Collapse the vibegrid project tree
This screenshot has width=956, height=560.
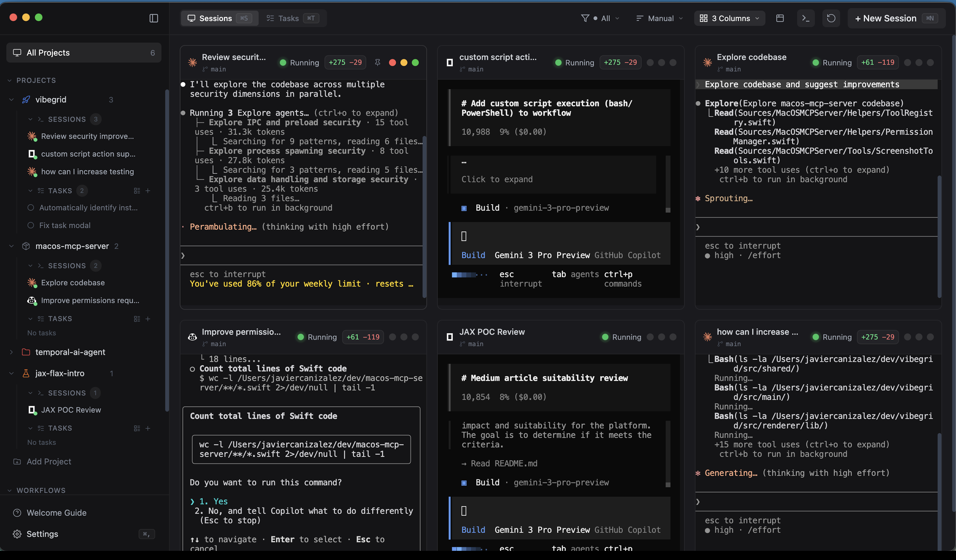coord(11,99)
